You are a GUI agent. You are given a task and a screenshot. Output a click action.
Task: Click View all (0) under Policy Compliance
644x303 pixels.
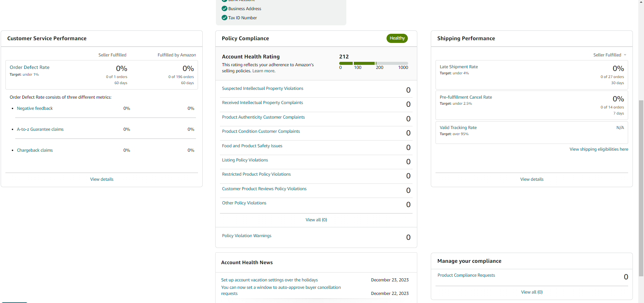(316, 220)
